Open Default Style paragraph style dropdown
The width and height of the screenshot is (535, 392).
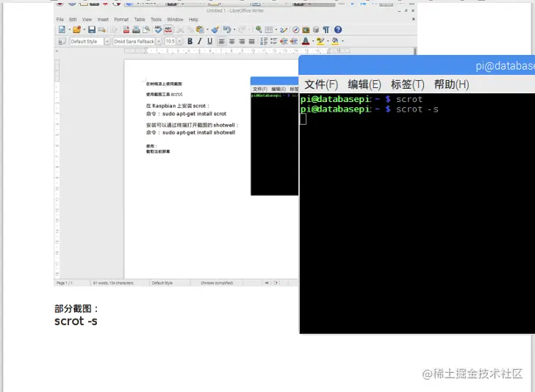[x=107, y=41]
